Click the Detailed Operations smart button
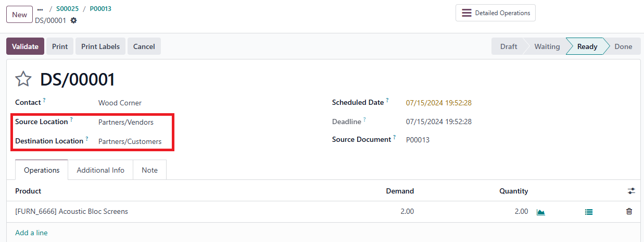This screenshot has width=644, height=242. coord(495,13)
